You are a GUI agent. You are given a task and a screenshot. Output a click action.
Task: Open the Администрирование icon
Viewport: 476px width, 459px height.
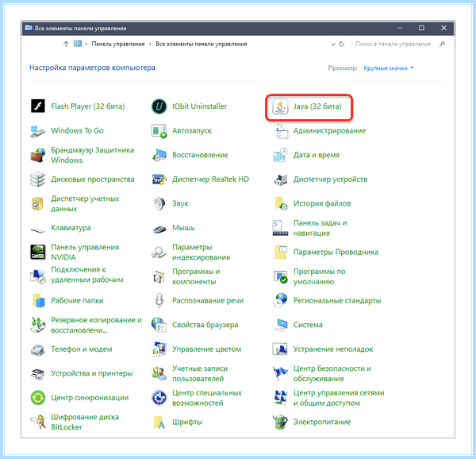(x=281, y=130)
